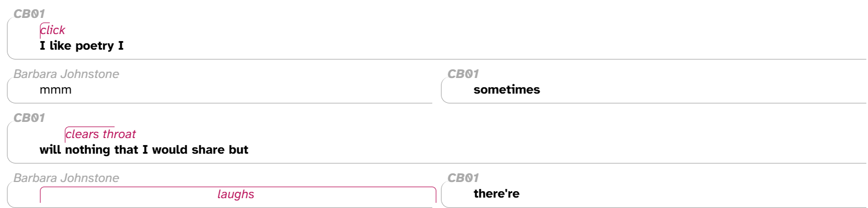This screenshot has height=208, width=868.
Task: Select the 'mmm' utterance by Barbara Johnstone
Action: tap(56, 90)
